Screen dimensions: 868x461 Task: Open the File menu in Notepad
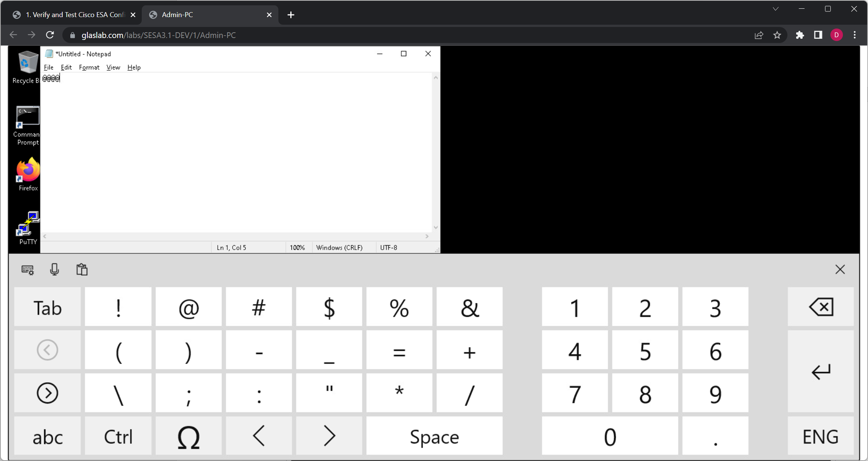pos(48,67)
